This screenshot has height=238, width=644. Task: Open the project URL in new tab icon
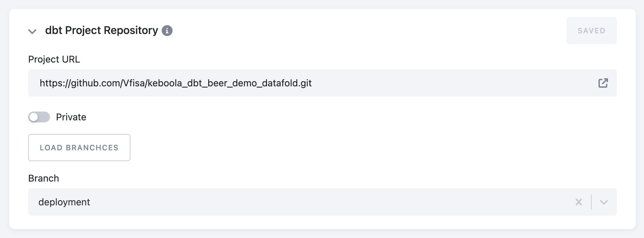603,83
